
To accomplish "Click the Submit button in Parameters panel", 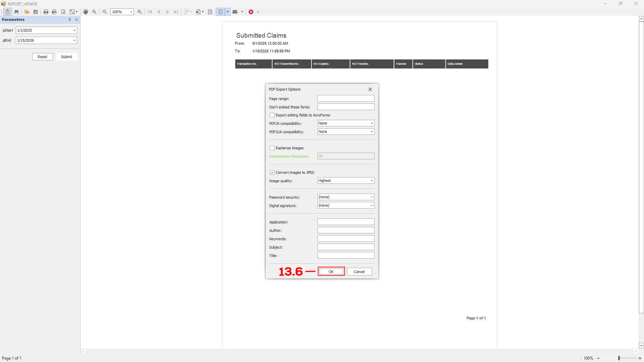I will (66, 57).
